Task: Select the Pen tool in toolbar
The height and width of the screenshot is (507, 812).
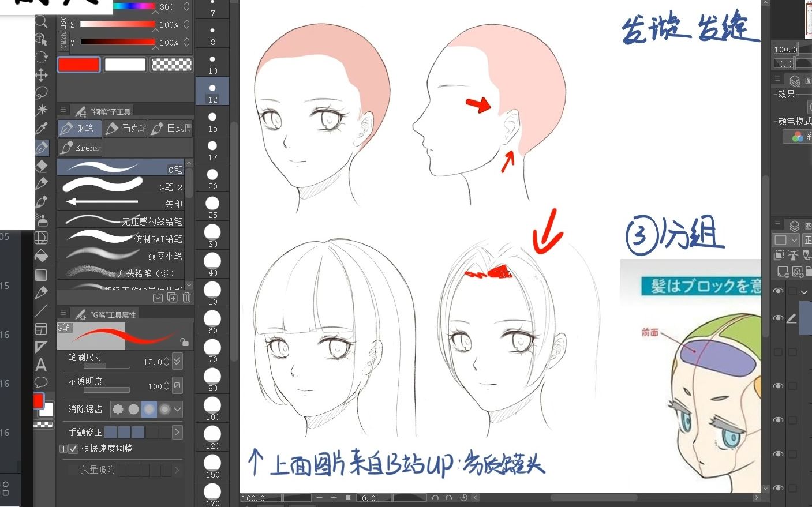Action: 41,148
